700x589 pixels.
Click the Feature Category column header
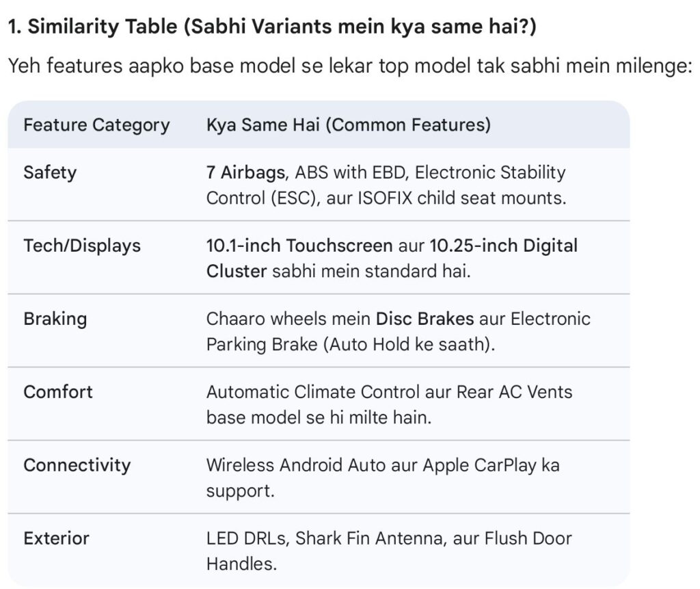pyautogui.click(x=96, y=125)
